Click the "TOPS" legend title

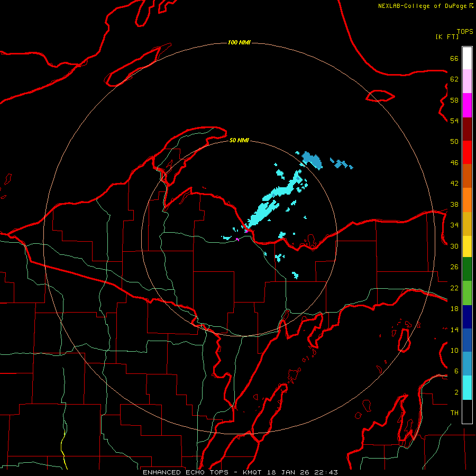[465, 32]
